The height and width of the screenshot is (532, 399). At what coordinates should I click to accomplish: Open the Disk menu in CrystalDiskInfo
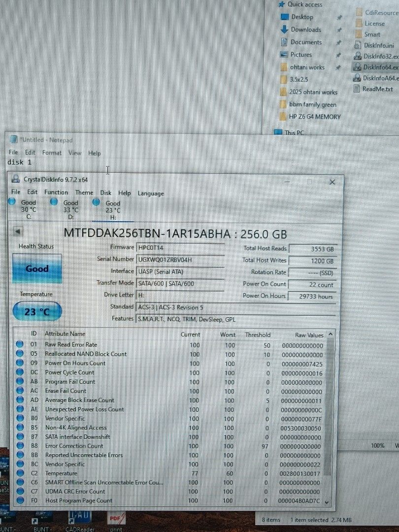(x=105, y=193)
